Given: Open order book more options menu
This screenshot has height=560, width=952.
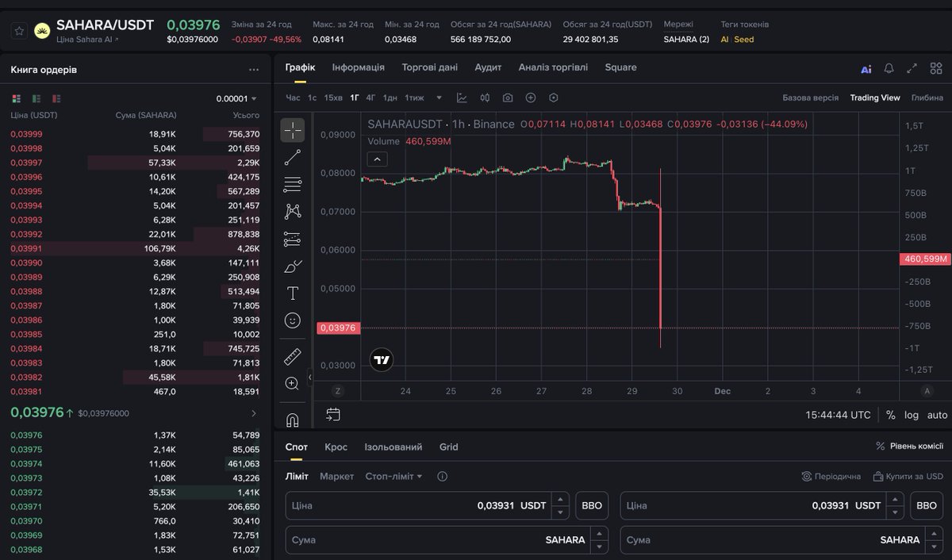Looking at the screenshot, I should click(x=254, y=70).
